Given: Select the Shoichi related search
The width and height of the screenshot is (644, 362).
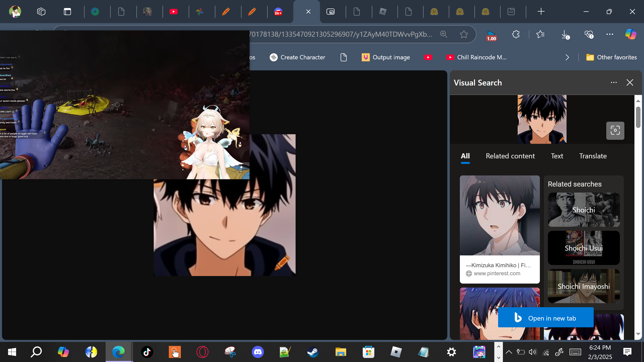Looking at the screenshot, I should 584,210.
